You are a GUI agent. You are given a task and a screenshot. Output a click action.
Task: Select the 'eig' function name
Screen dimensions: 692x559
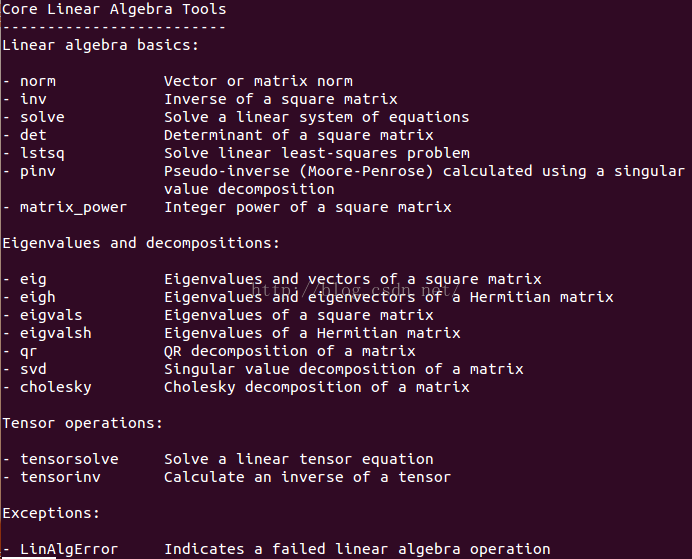click(33, 280)
